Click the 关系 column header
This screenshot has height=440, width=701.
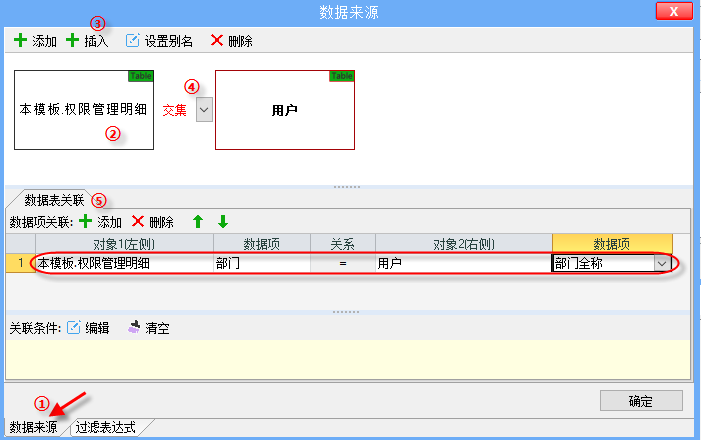(x=342, y=244)
